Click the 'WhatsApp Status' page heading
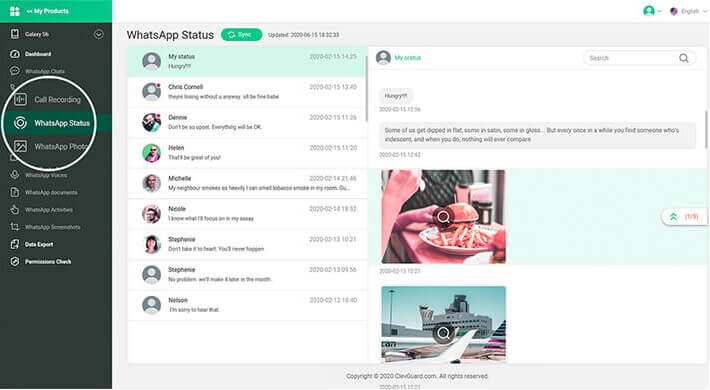The image size is (710, 390). pyautogui.click(x=170, y=35)
